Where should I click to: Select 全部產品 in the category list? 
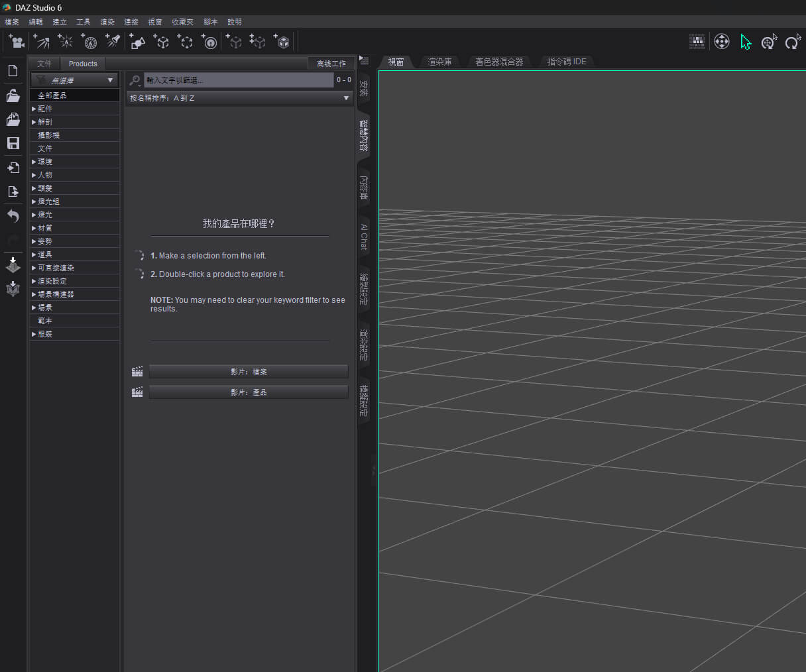click(75, 95)
